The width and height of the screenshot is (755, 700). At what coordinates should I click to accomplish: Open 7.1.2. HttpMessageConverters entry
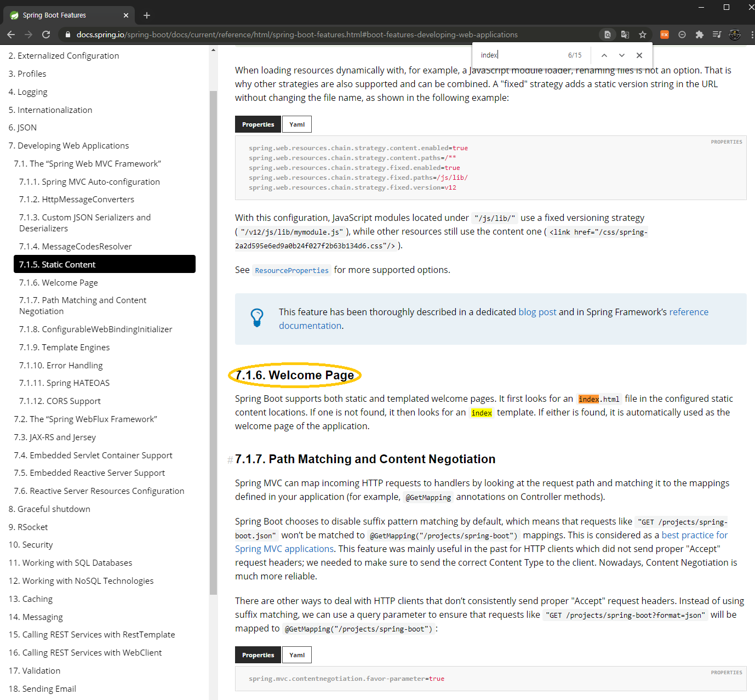[x=77, y=200]
